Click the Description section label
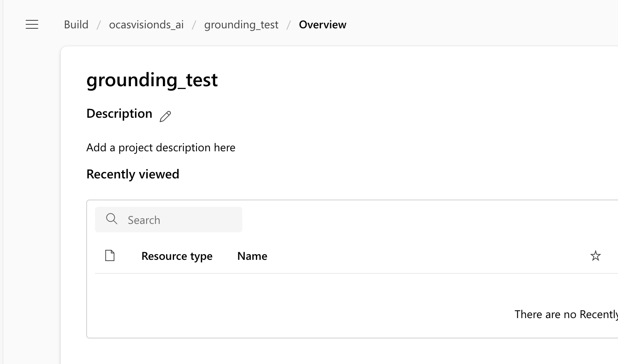 coord(119,114)
